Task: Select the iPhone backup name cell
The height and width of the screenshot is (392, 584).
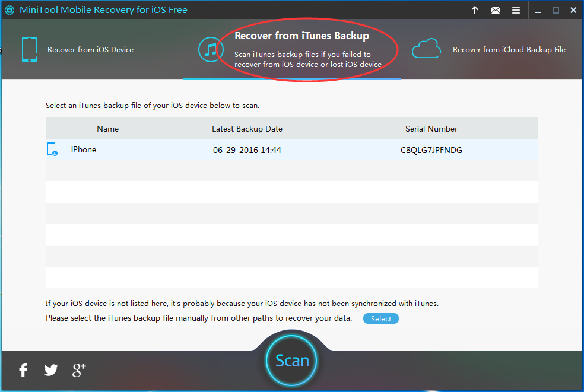Action: coord(84,149)
